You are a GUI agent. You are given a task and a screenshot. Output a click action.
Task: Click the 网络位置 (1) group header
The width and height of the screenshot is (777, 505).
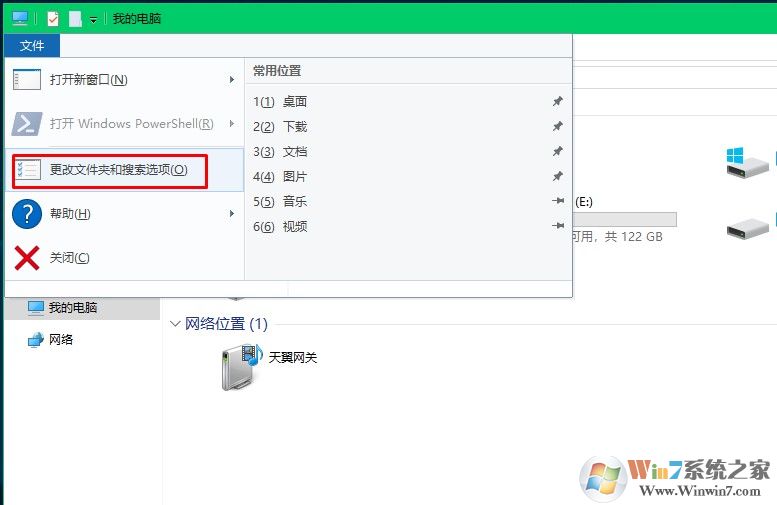pyautogui.click(x=226, y=324)
